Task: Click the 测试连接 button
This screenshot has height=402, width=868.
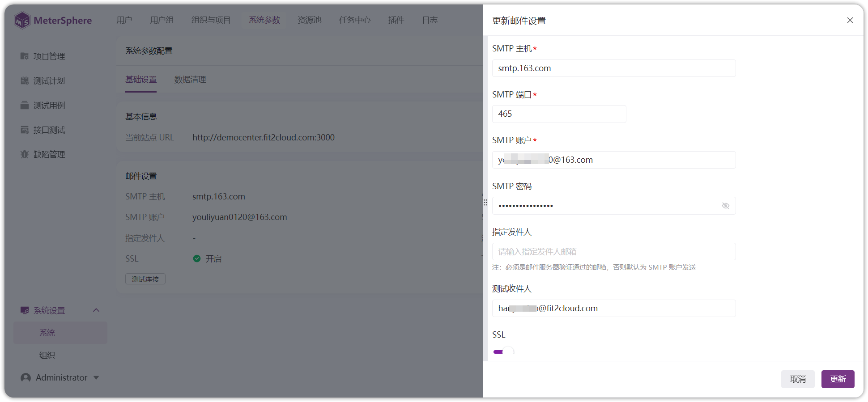Action: 145,279
